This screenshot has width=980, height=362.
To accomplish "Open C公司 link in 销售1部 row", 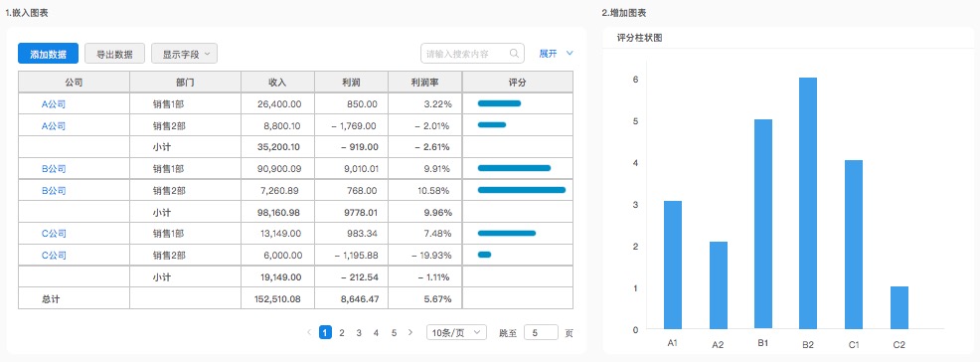I will click(x=53, y=234).
